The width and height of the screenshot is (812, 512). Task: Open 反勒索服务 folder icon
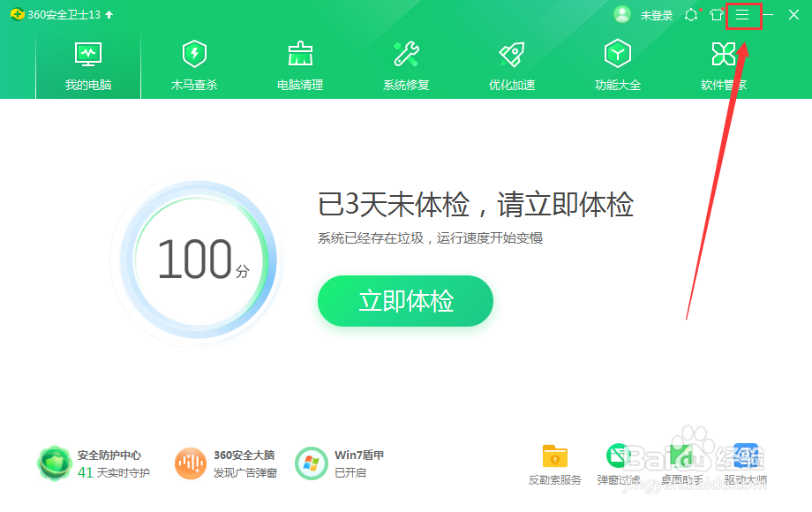555,456
